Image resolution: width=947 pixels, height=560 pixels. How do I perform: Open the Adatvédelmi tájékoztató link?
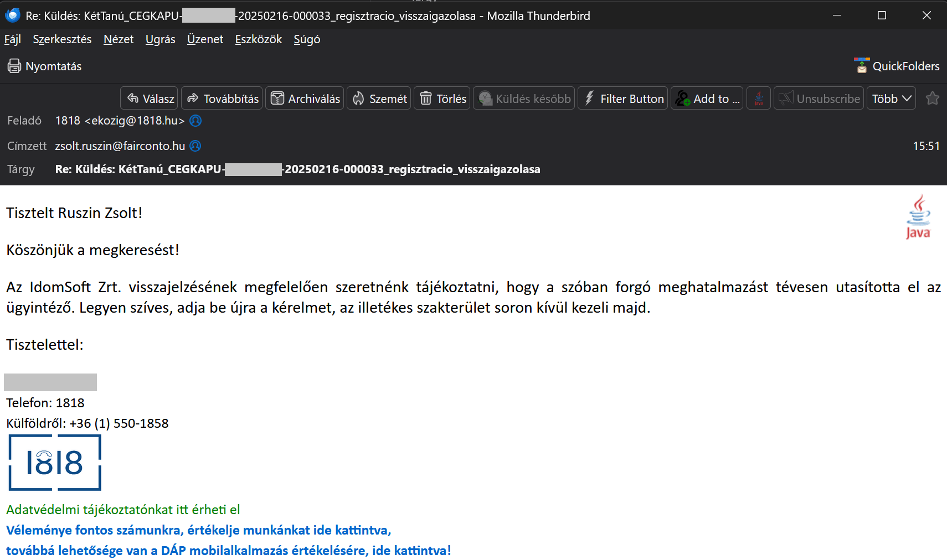123,510
